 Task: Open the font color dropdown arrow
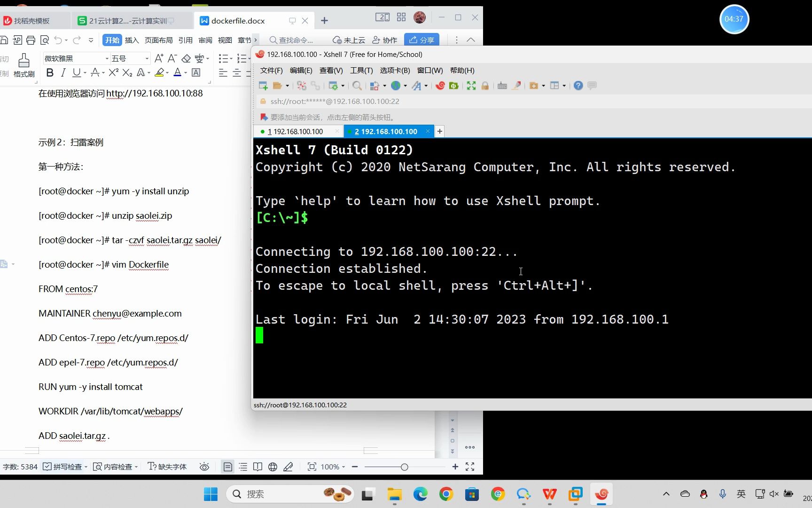point(185,73)
